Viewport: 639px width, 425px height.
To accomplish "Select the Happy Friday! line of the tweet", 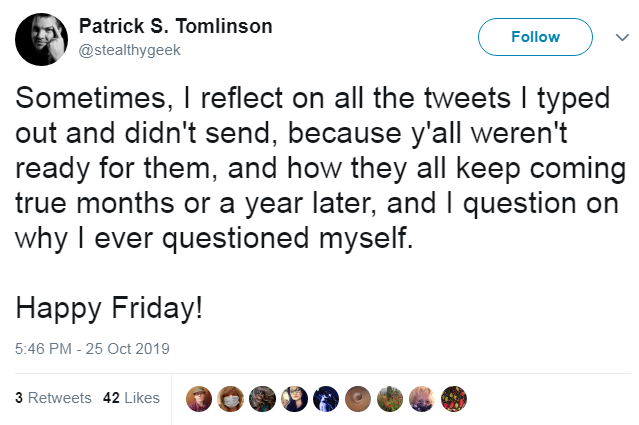I will pos(109,308).
